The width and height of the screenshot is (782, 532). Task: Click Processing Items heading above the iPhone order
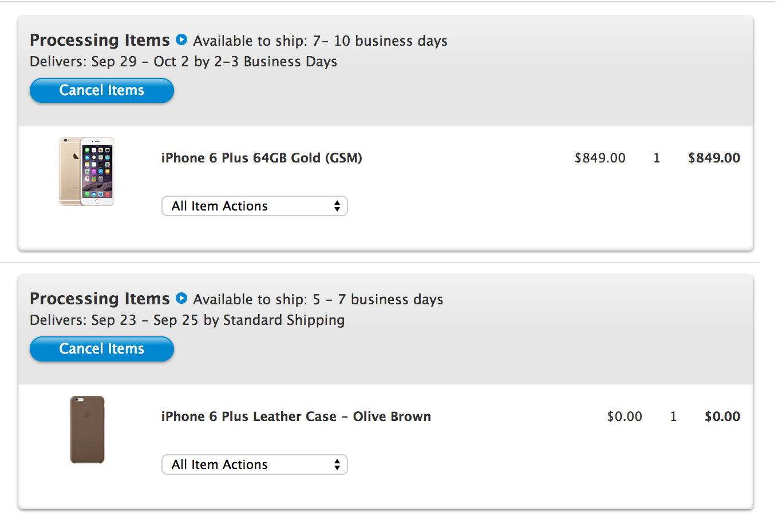(x=100, y=40)
